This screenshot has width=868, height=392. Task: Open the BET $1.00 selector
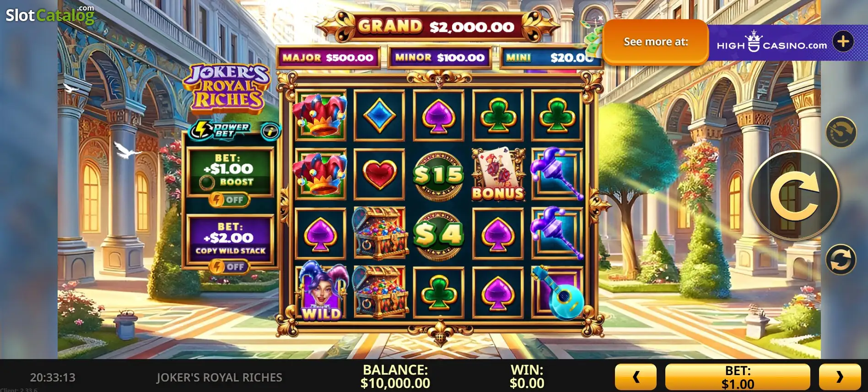[x=738, y=377]
